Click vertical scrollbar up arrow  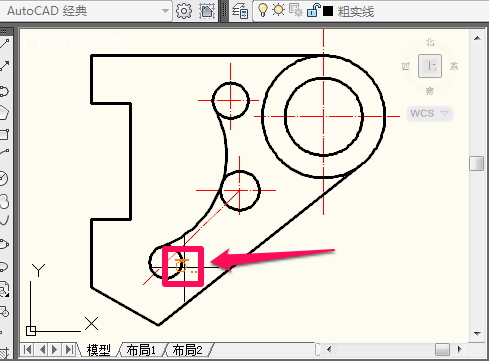coord(477,38)
